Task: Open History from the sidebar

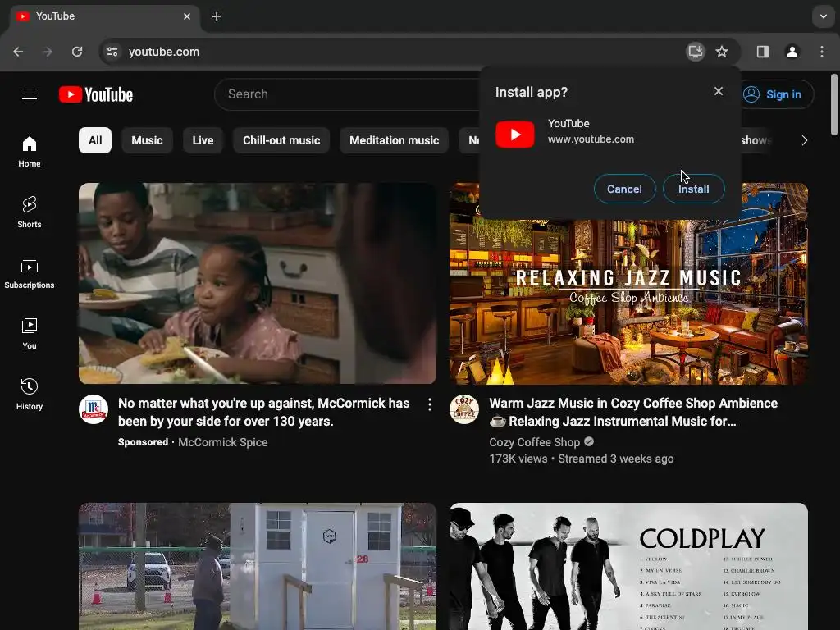Action: tap(30, 394)
